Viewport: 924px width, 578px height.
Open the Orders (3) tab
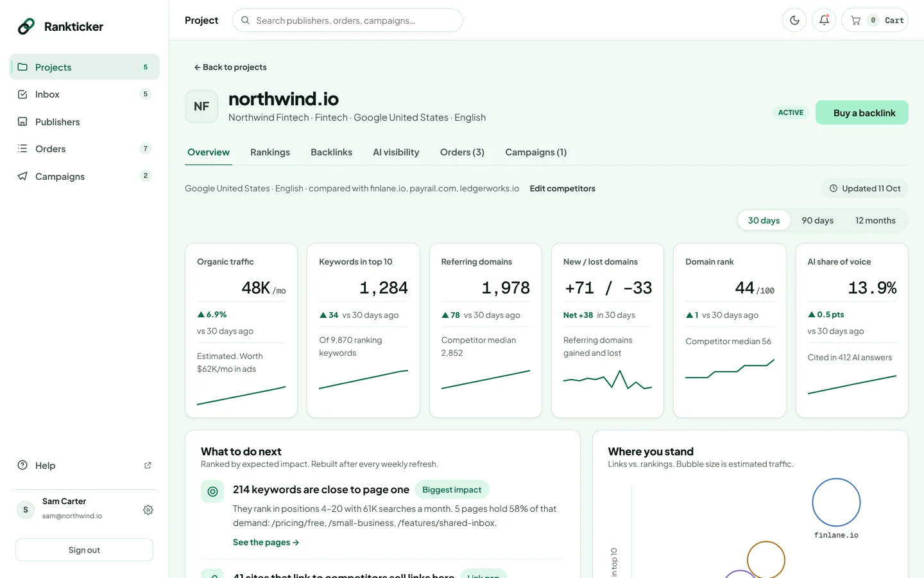[462, 152]
